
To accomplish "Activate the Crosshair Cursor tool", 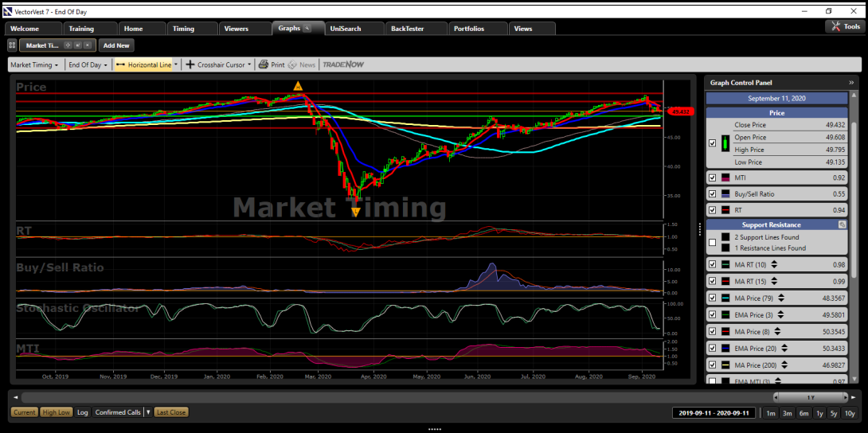I will pyautogui.click(x=215, y=64).
